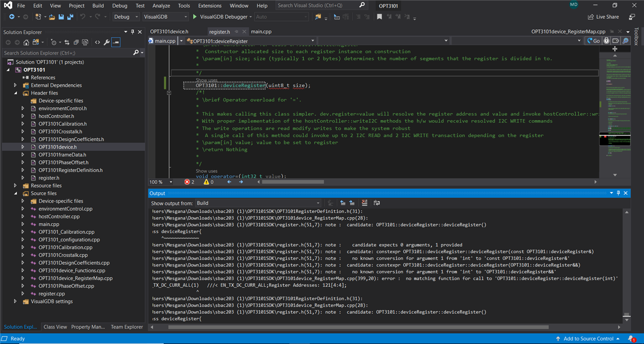Pin the Output panel with Auto Hide
This screenshot has height=344, width=644.
click(618, 193)
